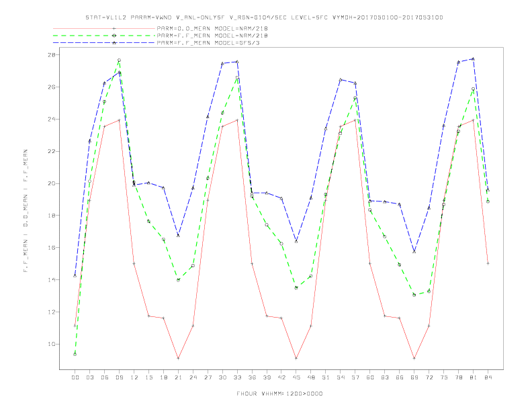The image size is (532, 411).
Task: Click x-axis tick label 33
Action: 237,377
